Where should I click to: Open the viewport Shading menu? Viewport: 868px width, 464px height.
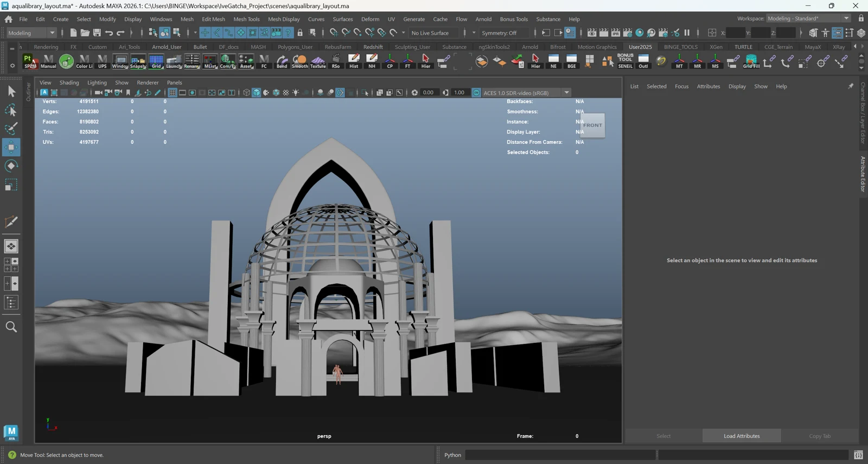69,82
